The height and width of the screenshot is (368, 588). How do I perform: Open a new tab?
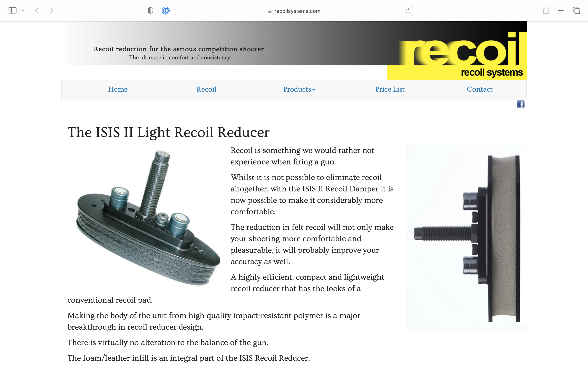[x=561, y=10]
